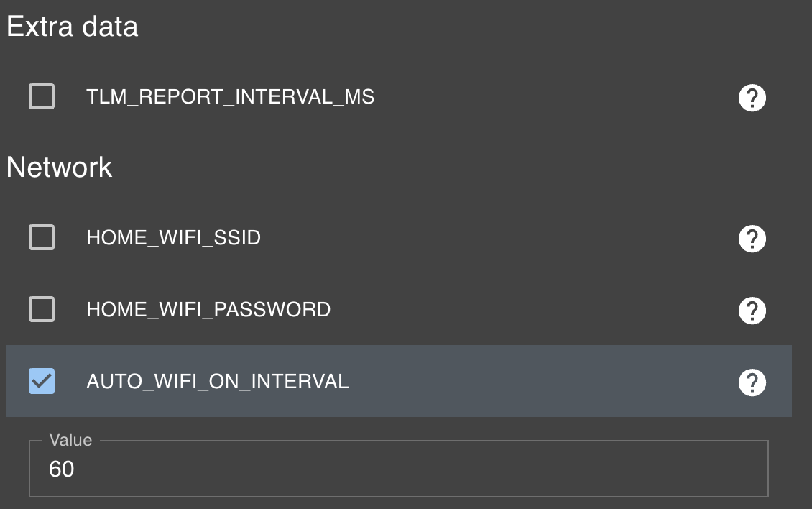Tick the HOME_WIFI_SSID checkbox
Image resolution: width=812 pixels, height=509 pixels.
(42, 237)
